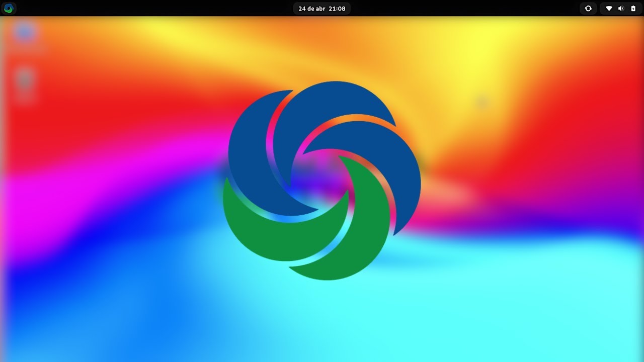Screen dimensions: 644x362
Task: Open the software updates indicator with circular arrows
Action: point(588,9)
